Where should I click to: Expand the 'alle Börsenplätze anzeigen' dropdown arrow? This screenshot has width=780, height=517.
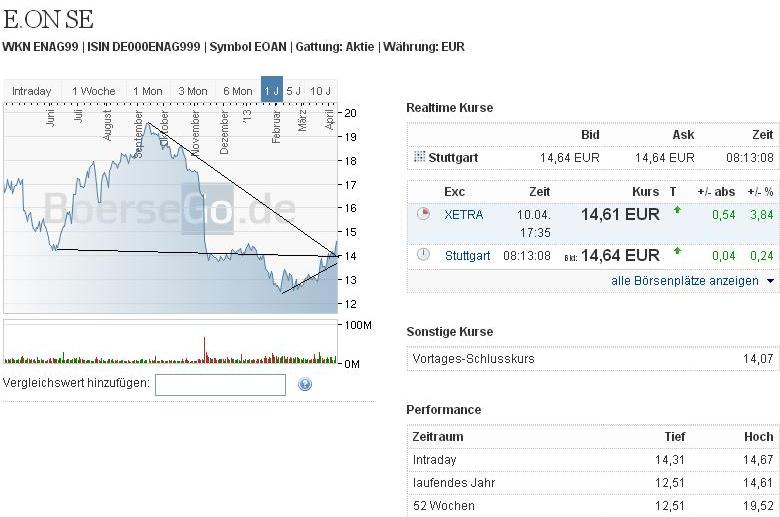click(770, 281)
